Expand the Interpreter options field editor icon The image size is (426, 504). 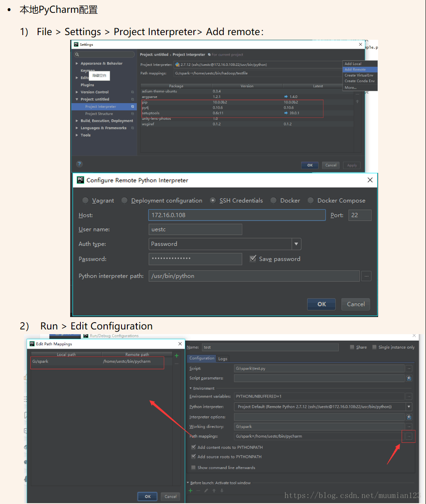point(408,417)
